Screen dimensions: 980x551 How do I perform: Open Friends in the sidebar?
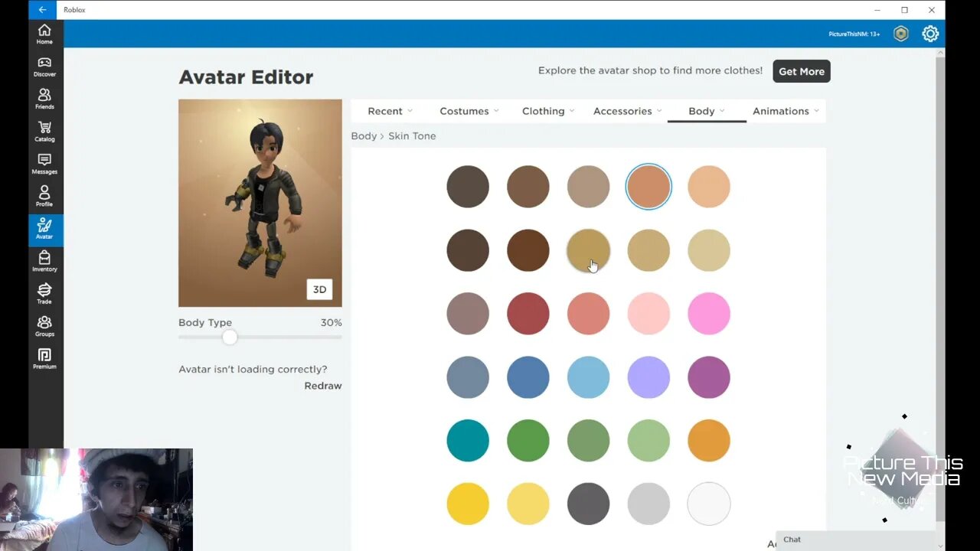[x=44, y=99]
